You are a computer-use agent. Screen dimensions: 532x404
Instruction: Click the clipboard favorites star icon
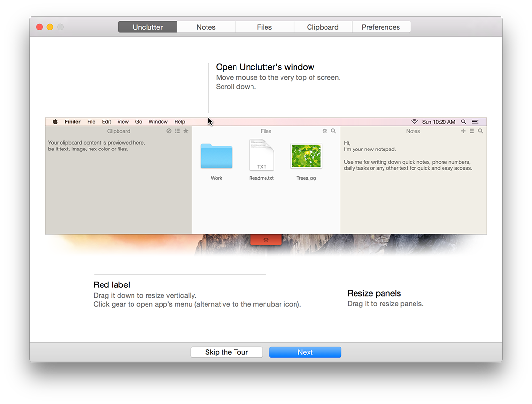(186, 131)
